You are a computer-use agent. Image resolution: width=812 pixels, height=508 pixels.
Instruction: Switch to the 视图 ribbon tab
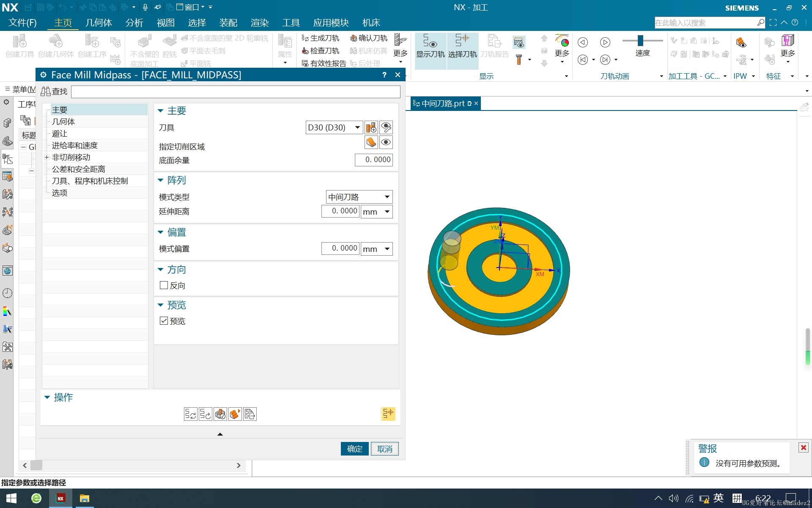[x=166, y=22]
